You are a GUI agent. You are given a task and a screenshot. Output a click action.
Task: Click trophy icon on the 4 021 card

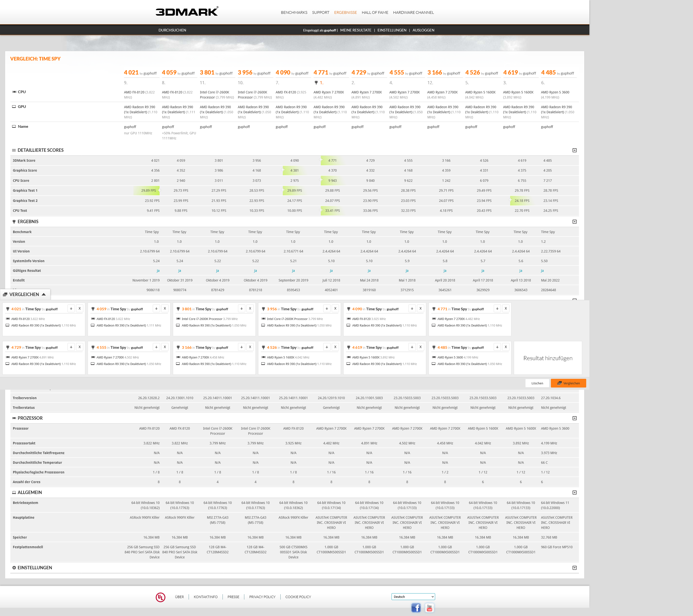pyautogui.click(x=8, y=309)
